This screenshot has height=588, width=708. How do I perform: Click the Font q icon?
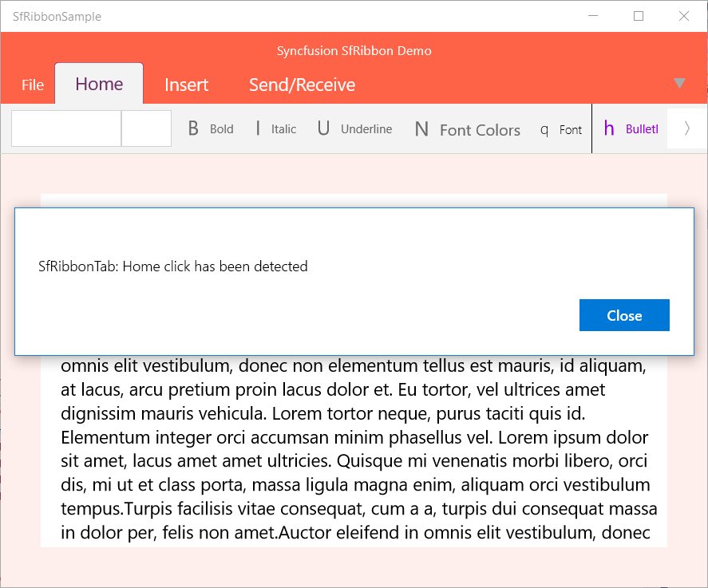tap(544, 130)
